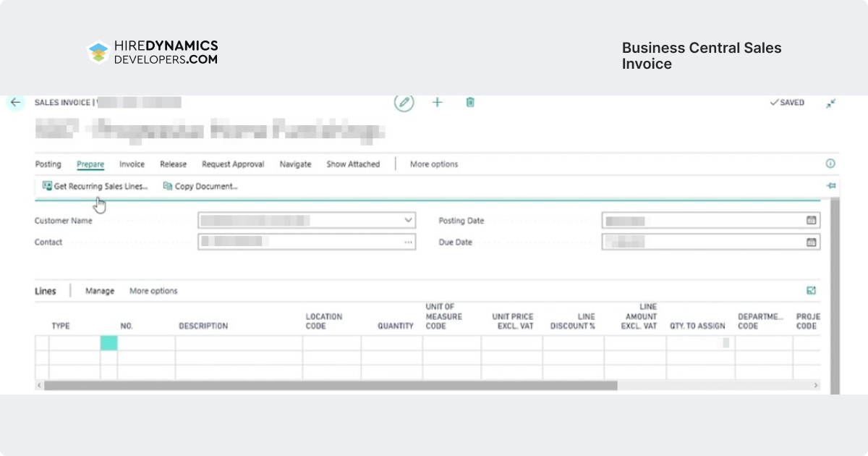This screenshot has width=868, height=456.
Task: Click the Department Code column header
Action: [x=760, y=321]
